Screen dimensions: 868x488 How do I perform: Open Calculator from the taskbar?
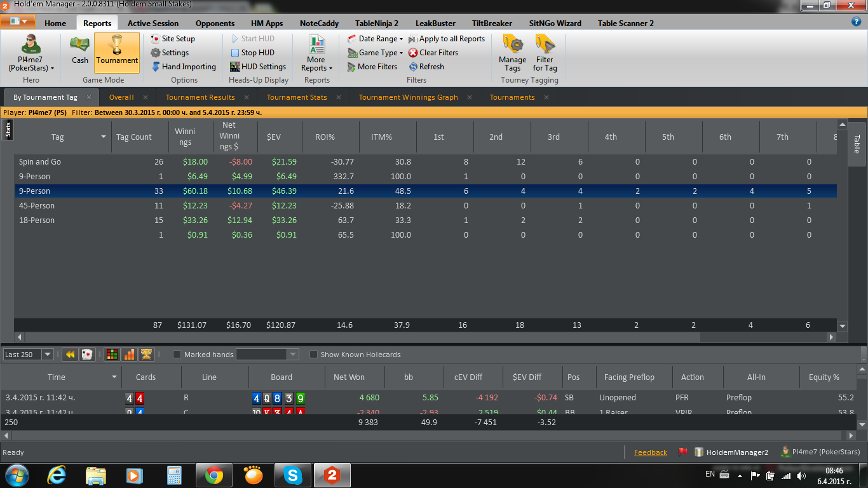point(173,475)
